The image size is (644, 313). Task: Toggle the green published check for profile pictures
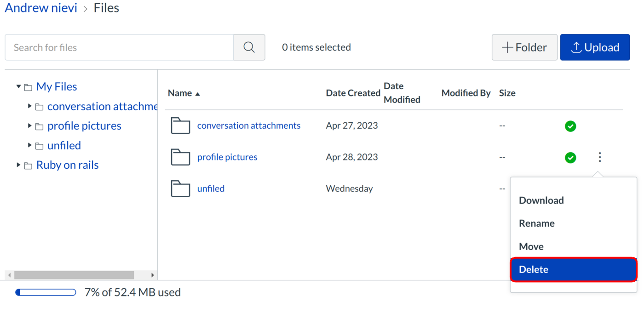click(570, 158)
